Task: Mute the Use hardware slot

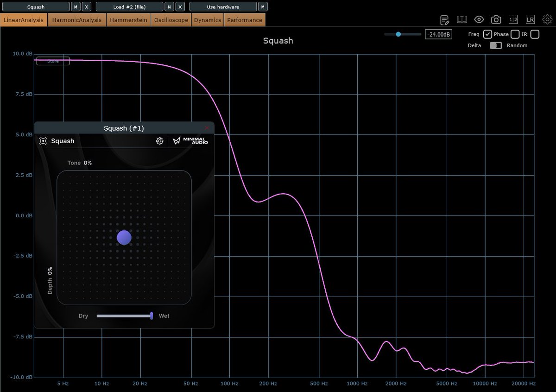Action: [263, 7]
